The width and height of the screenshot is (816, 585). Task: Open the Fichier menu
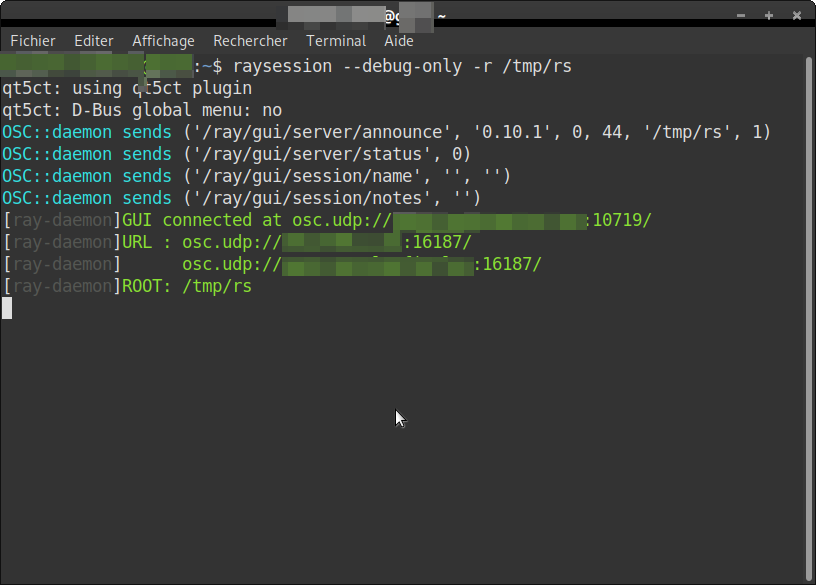[32, 41]
